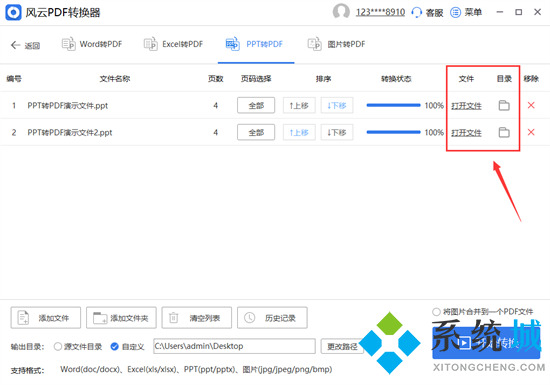Click the 排序 column header
This screenshot has height=385, width=550.
[323, 79]
